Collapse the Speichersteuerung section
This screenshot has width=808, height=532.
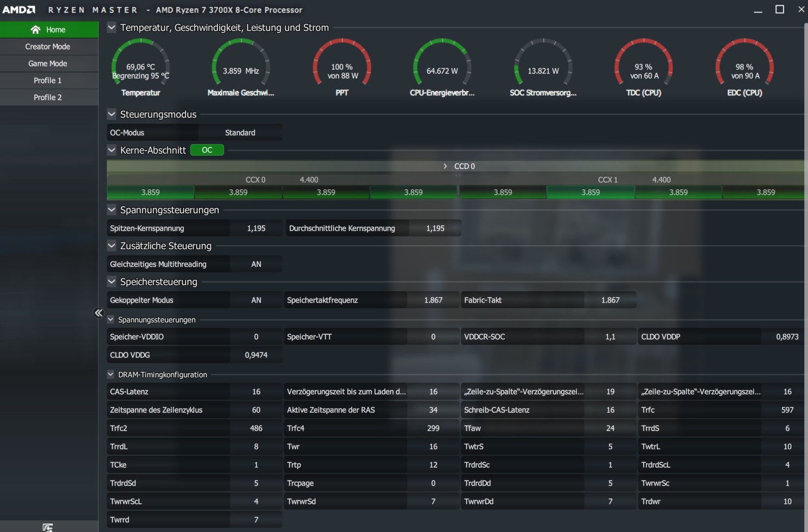[112, 281]
